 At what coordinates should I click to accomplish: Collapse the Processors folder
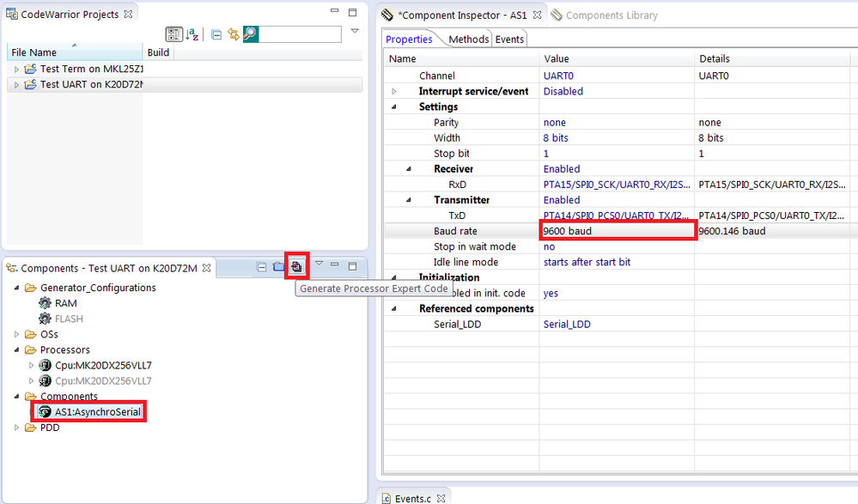click(x=16, y=349)
